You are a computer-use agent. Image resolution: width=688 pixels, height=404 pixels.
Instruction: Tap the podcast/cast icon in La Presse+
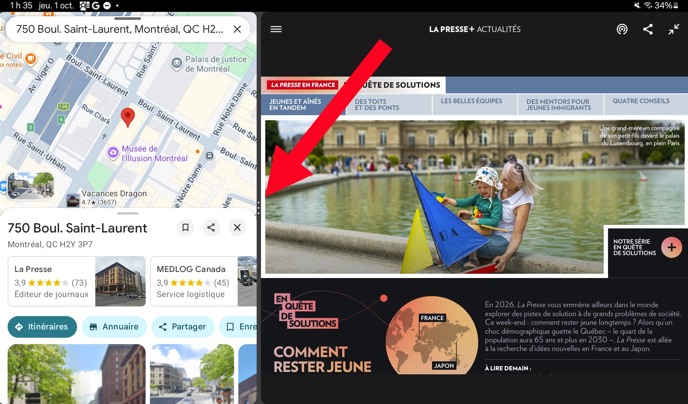click(622, 29)
